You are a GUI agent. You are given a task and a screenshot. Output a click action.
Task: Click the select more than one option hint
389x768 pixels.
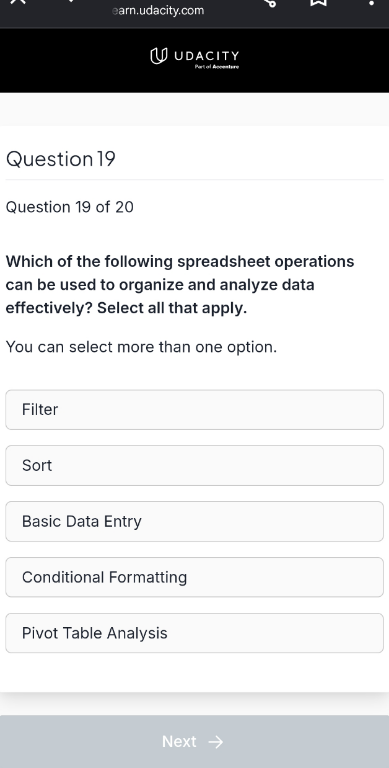click(x=141, y=347)
